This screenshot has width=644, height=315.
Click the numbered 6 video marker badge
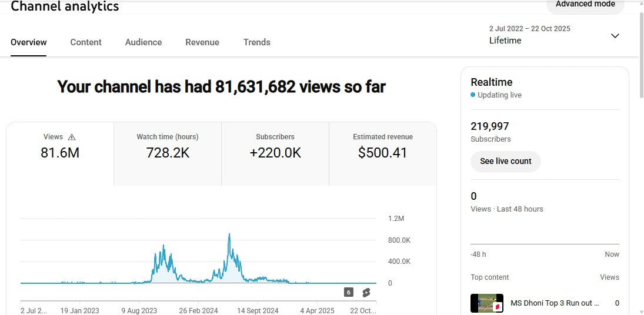(349, 292)
